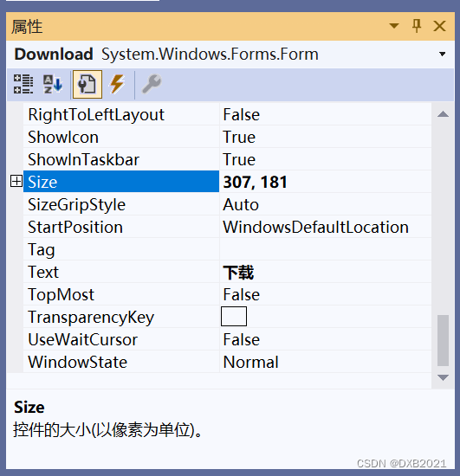
Task: Edit the Text value 下载
Action: tap(325, 272)
